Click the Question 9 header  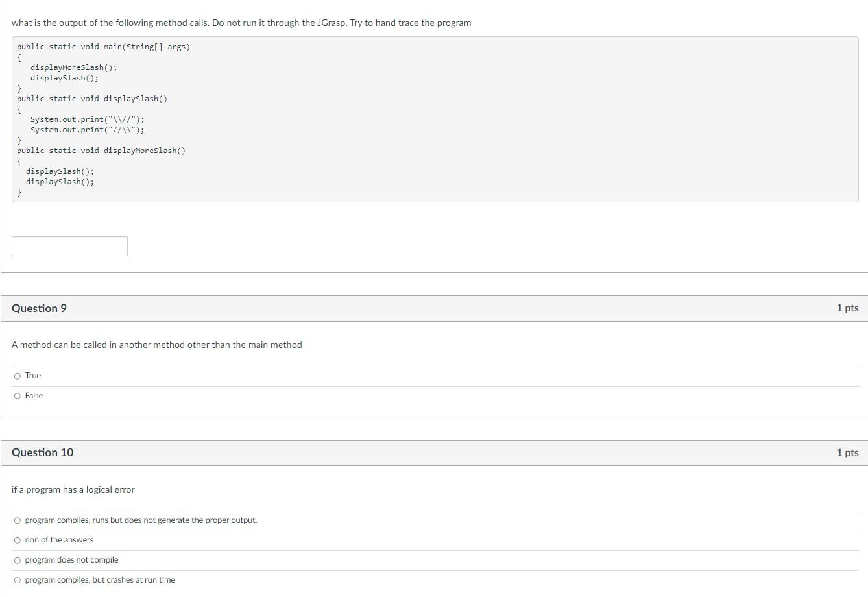coord(39,308)
